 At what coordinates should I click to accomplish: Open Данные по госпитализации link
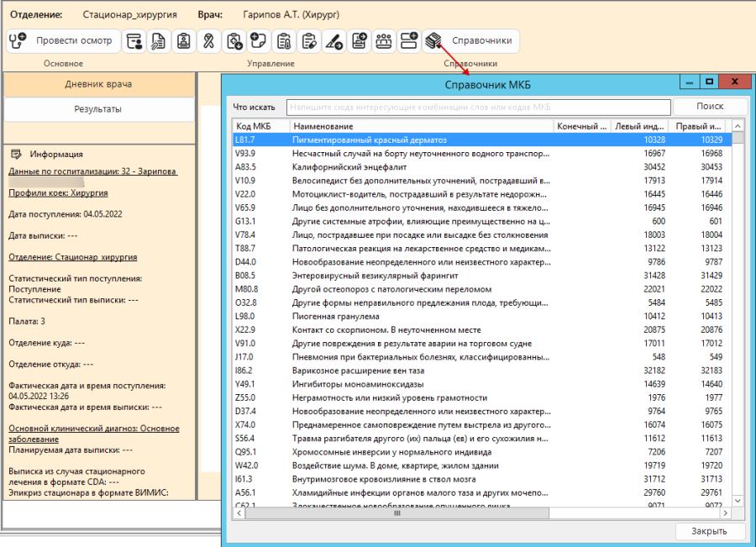click(x=93, y=171)
